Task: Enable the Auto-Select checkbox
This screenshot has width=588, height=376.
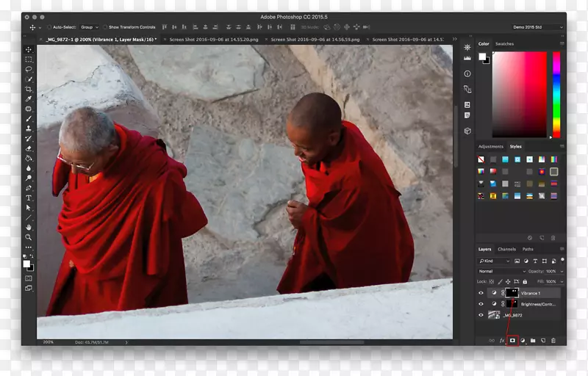Action: (49, 27)
